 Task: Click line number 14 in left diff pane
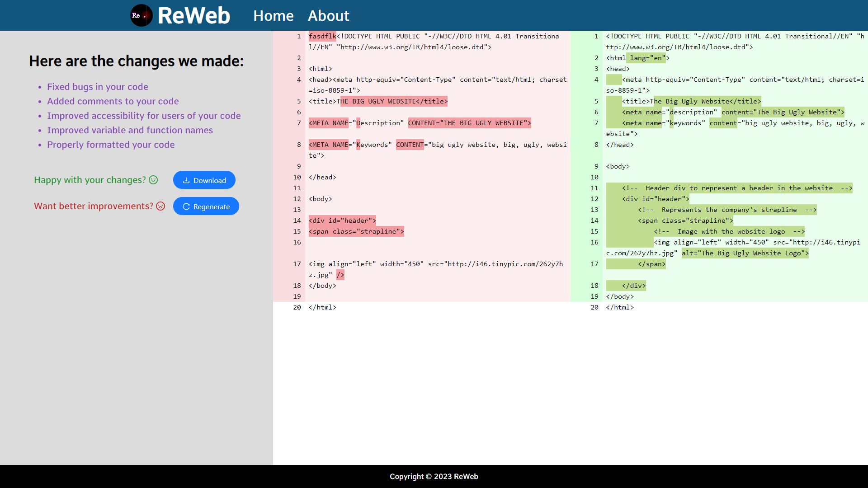(297, 221)
